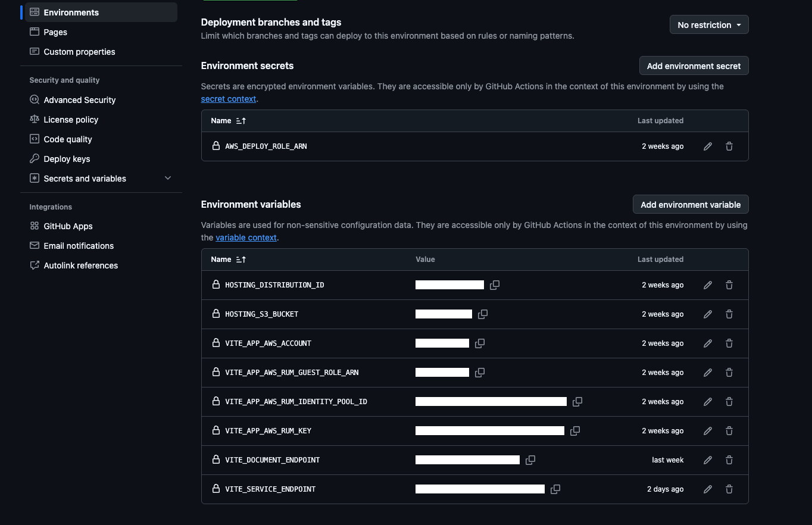Go to Custom properties
The height and width of the screenshot is (525, 812).
(101, 52)
